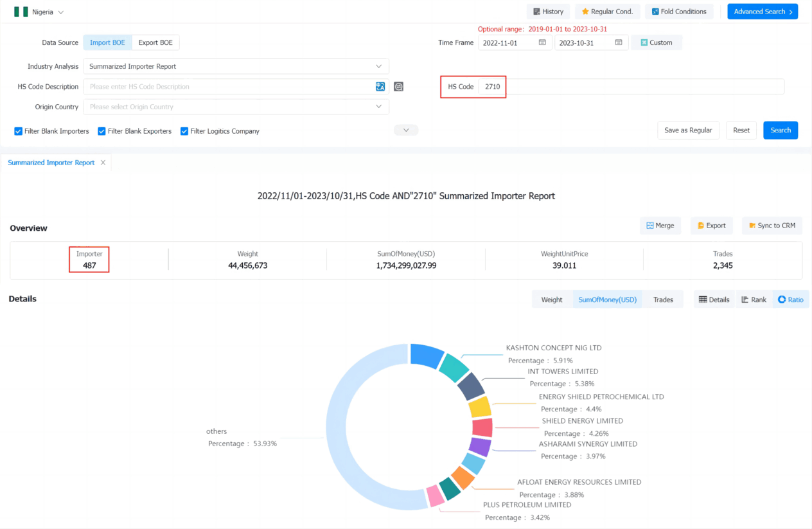Screen dimensions: 812x529
Task: Click the Reset button
Action: 741,130
